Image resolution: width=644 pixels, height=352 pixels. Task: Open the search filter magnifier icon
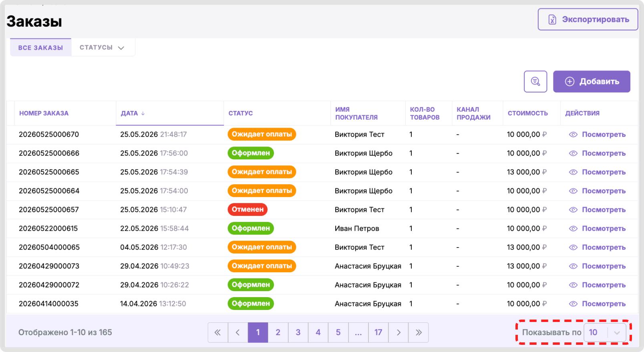click(535, 82)
